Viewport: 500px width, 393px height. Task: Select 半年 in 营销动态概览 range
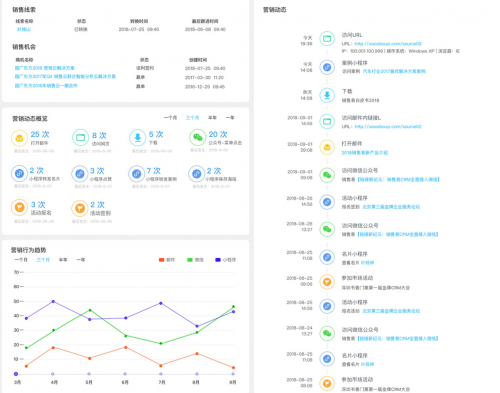pyautogui.click(x=212, y=118)
